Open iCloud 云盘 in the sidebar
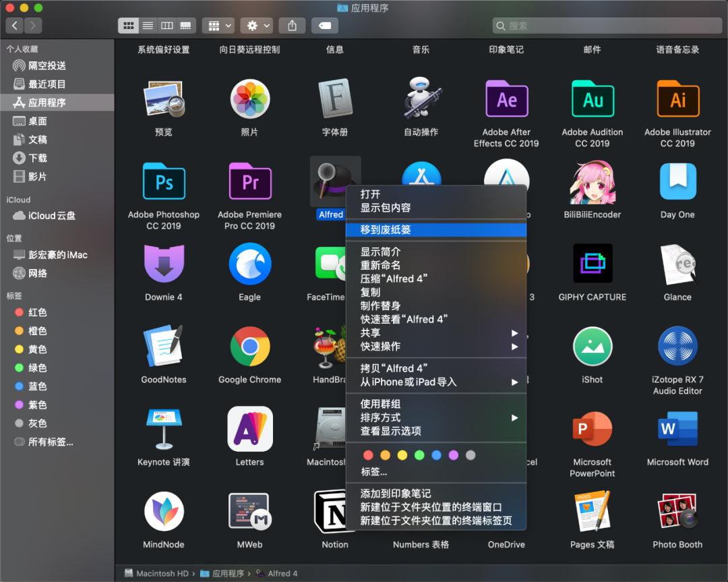 click(x=57, y=216)
